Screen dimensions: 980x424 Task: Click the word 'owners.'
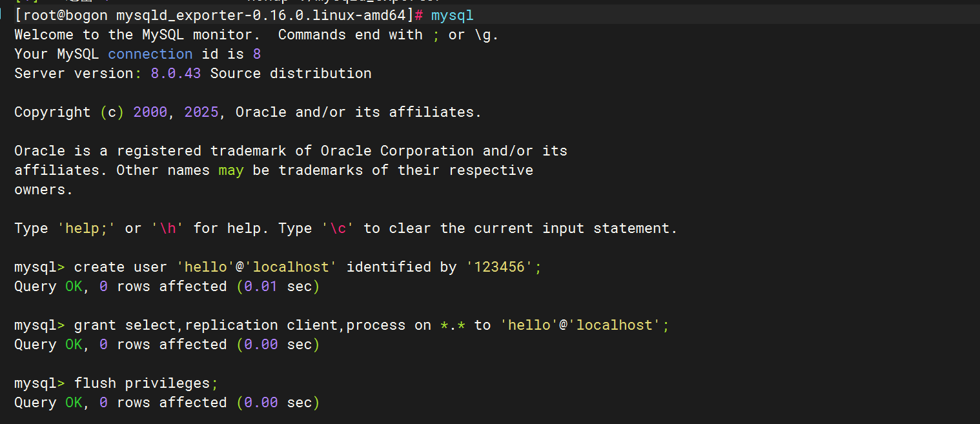[44, 190]
